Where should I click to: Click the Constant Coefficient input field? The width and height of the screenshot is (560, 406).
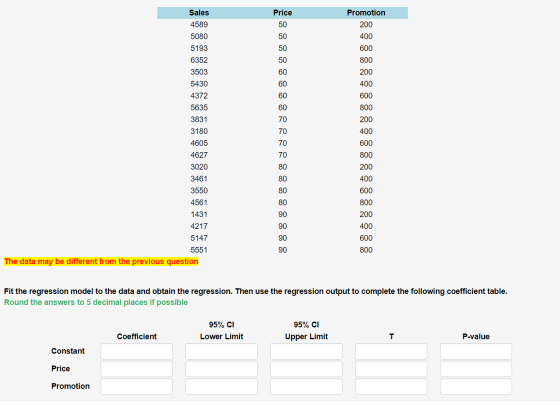click(136, 351)
